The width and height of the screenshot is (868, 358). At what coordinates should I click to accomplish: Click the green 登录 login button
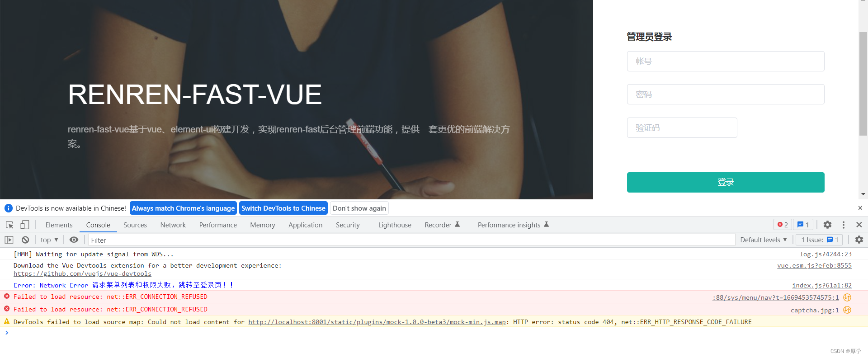pyautogui.click(x=726, y=182)
